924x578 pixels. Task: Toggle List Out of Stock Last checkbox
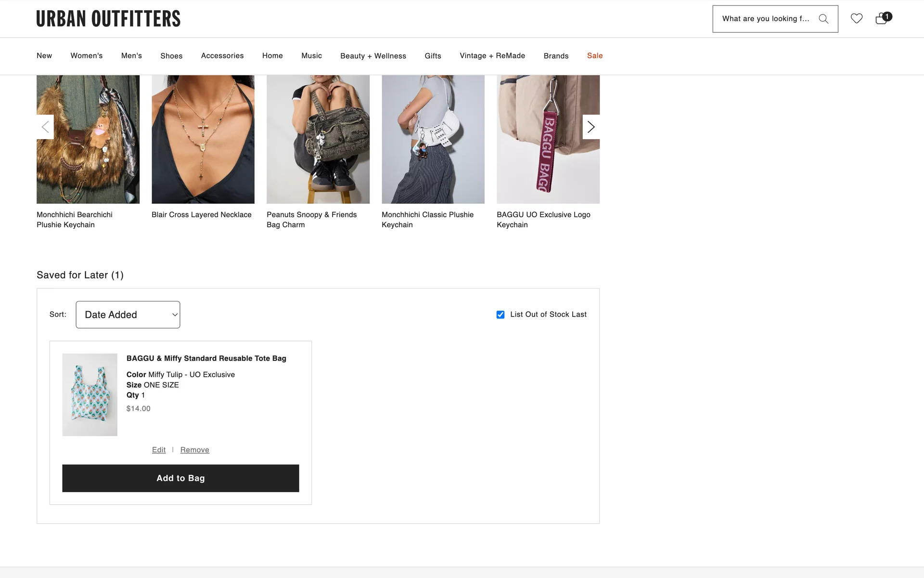tap(500, 315)
